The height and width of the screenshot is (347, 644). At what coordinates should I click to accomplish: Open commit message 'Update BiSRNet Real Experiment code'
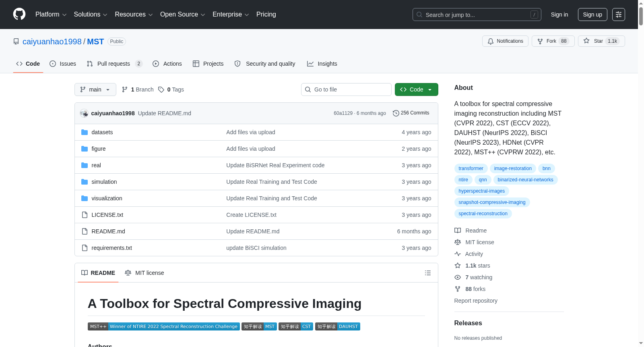coord(275,165)
